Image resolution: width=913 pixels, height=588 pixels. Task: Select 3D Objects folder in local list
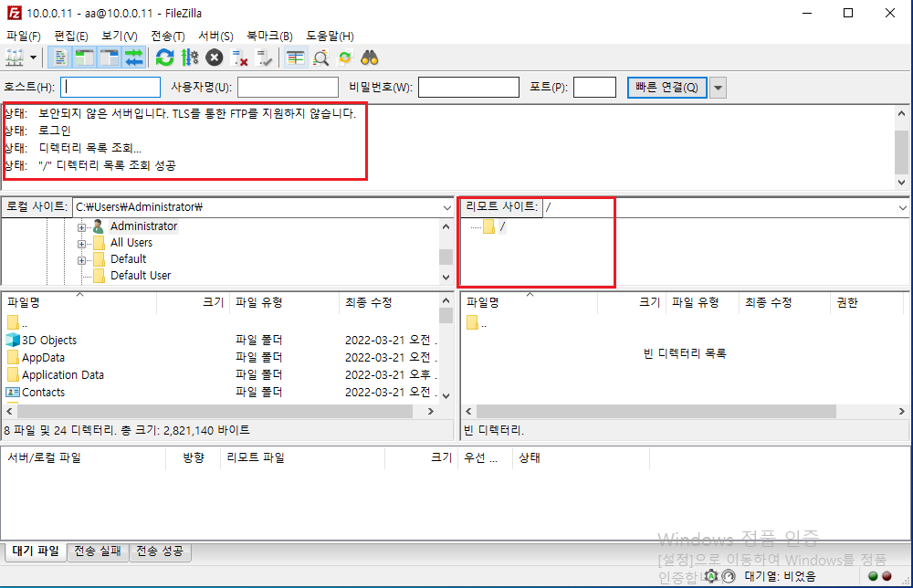click(49, 340)
